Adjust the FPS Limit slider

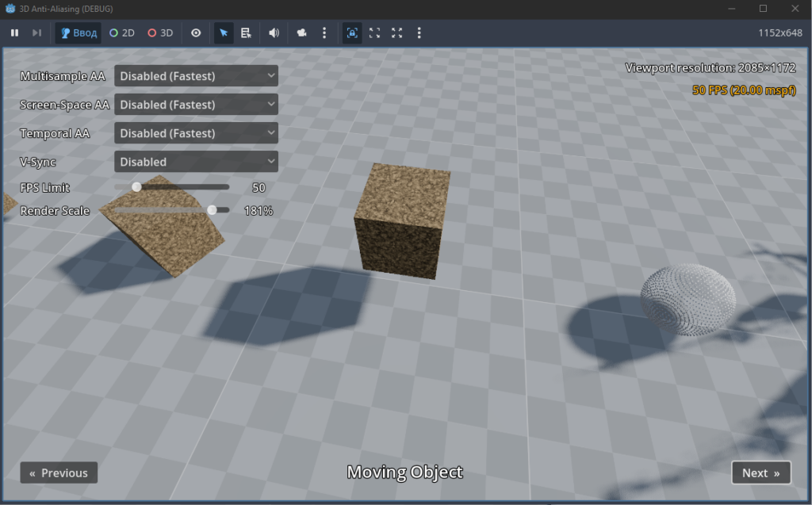[172, 187]
